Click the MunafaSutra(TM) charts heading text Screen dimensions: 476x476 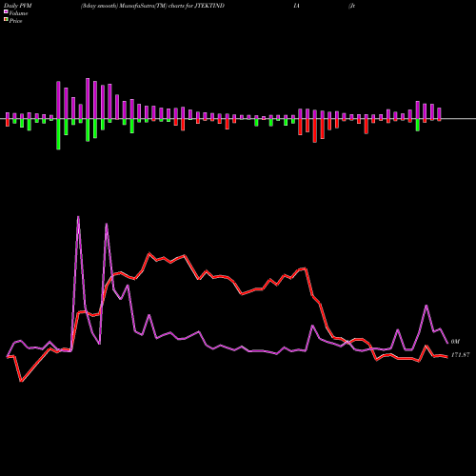pos(152,6)
